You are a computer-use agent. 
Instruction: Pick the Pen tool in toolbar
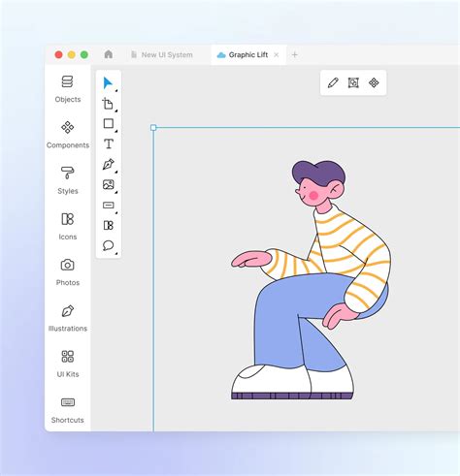(108, 164)
